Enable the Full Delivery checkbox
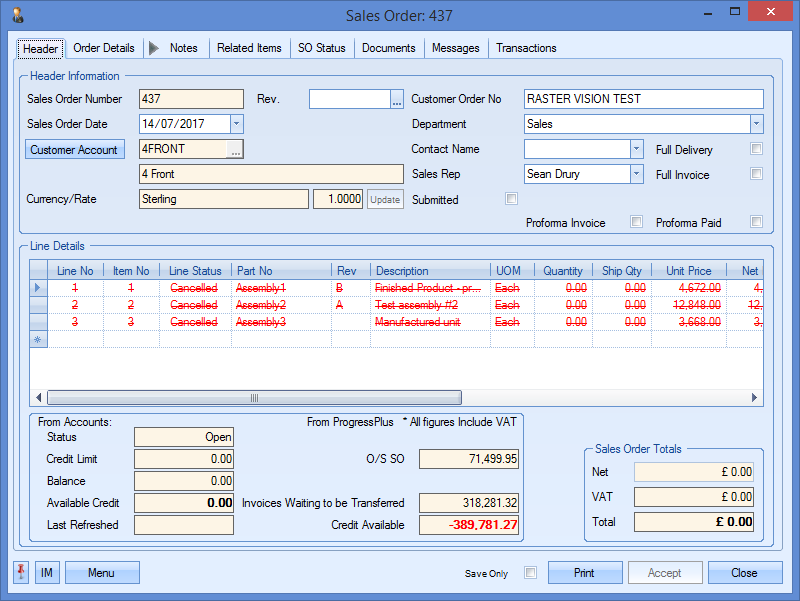 pyautogui.click(x=757, y=149)
